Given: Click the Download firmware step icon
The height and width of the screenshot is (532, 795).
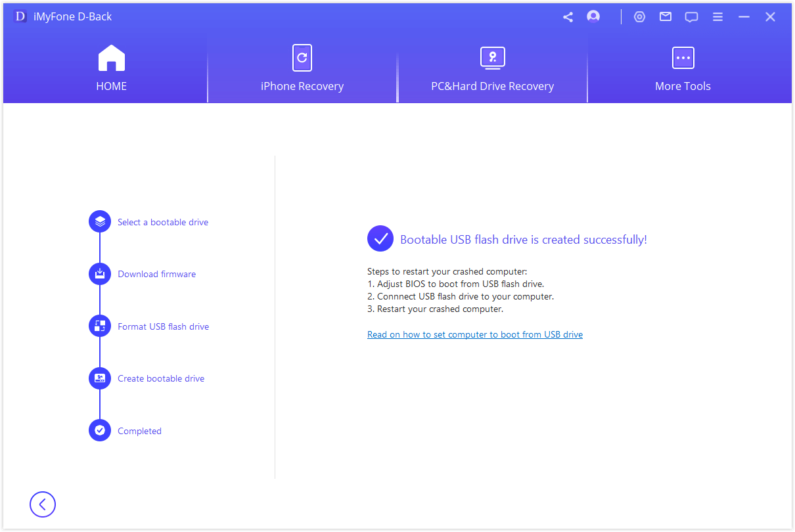Looking at the screenshot, I should (x=100, y=274).
